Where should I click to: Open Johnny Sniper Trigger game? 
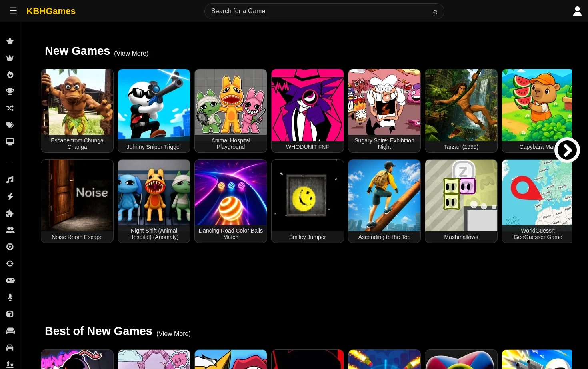point(154,111)
